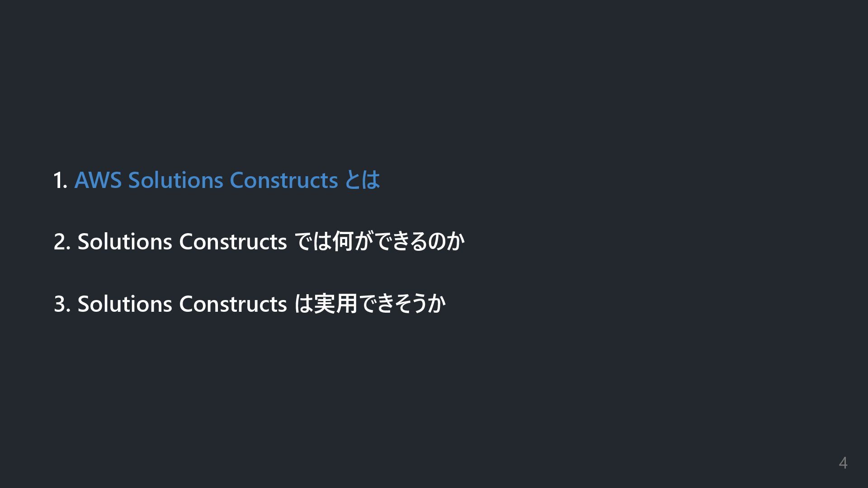Screen dimensions: 868x488
Task: Click the は character before 実用
Action: click(x=303, y=303)
